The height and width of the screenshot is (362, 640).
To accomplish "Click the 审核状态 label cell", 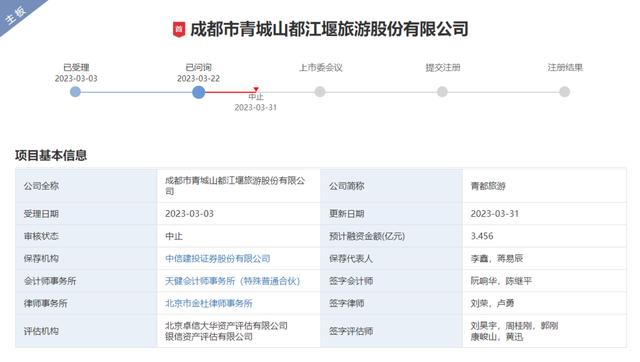I will click(86, 236).
